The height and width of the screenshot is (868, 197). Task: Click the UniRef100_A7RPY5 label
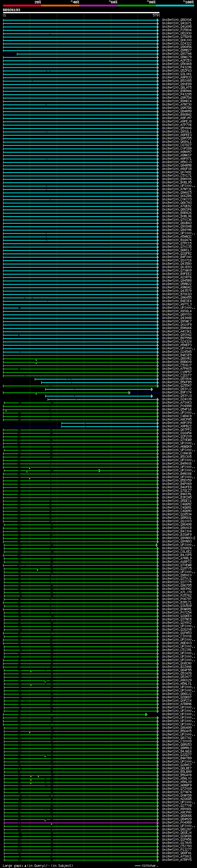(x=177, y=860)
